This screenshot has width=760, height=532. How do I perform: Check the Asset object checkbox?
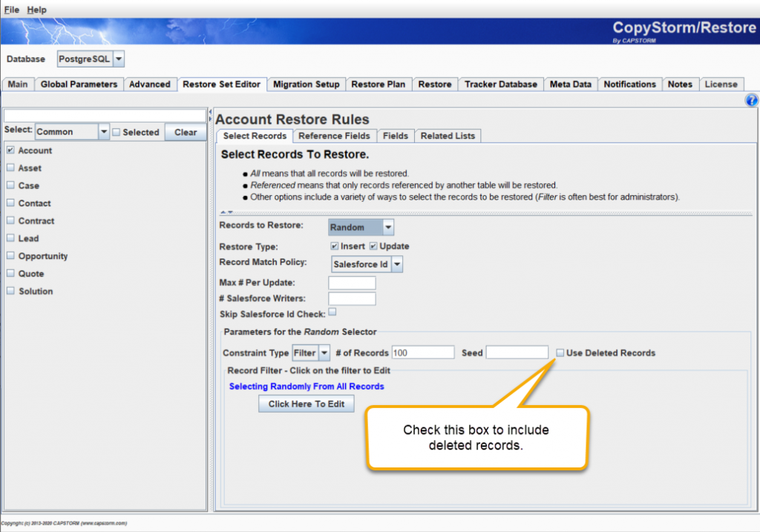tap(10, 168)
